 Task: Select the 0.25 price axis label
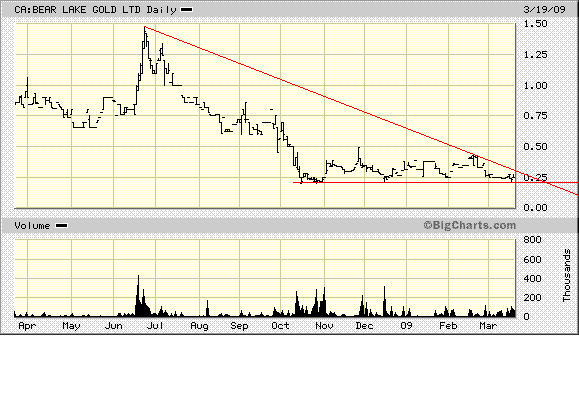coord(535,178)
